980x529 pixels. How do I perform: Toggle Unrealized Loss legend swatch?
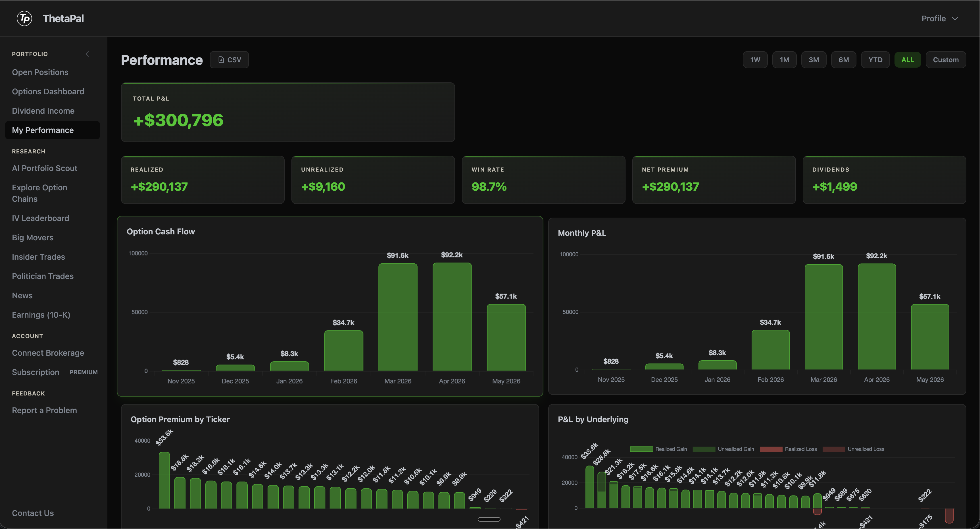click(834, 449)
